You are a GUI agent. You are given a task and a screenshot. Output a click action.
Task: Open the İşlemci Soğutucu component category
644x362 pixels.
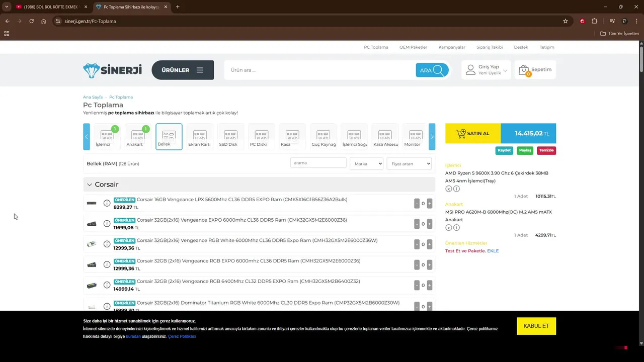[x=354, y=137]
